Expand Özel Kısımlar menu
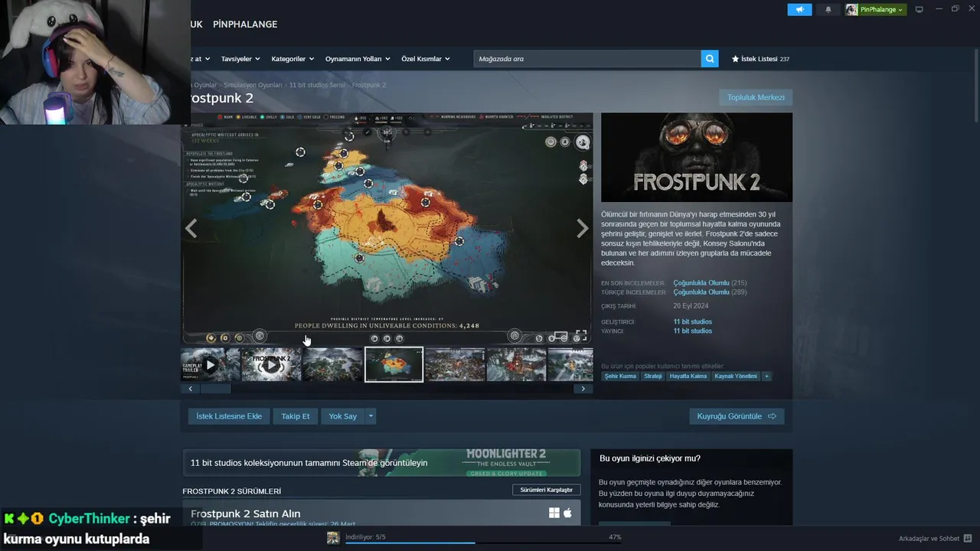The image size is (980, 551). [426, 58]
